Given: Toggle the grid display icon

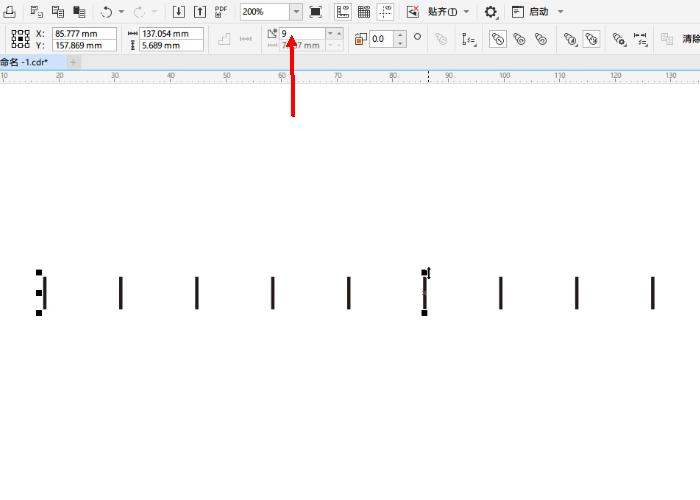Looking at the screenshot, I should pos(364,12).
